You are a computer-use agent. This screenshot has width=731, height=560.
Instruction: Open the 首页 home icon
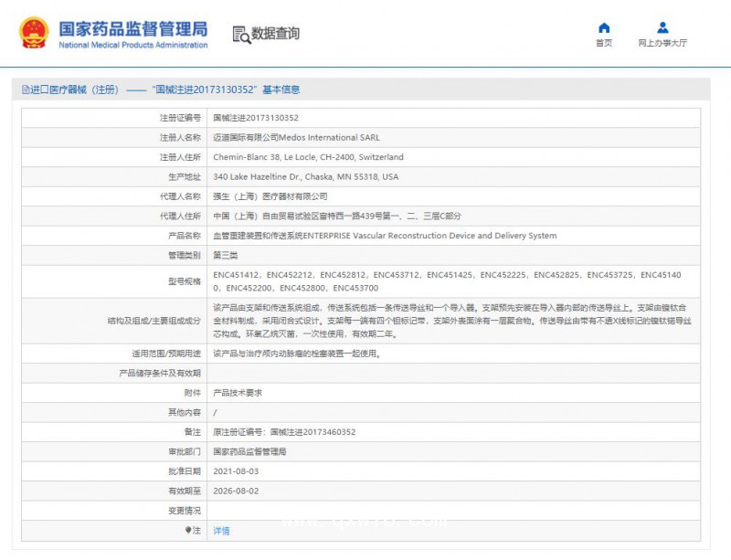point(603,27)
